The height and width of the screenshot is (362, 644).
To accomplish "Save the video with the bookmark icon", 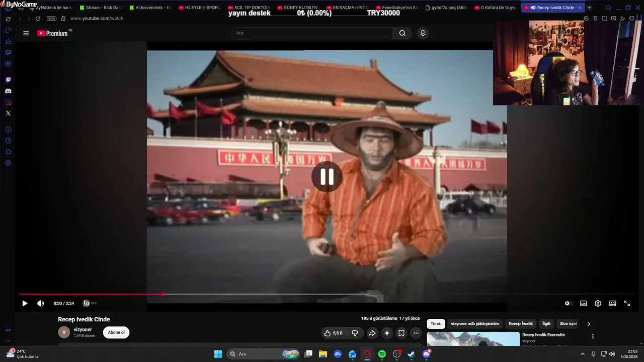I will click(401, 333).
